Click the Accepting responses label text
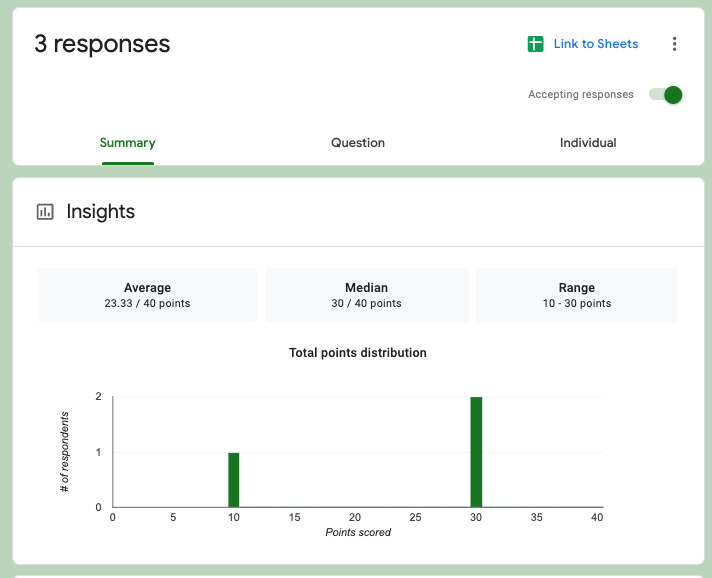712x578 pixels. [x=581, y=95]
